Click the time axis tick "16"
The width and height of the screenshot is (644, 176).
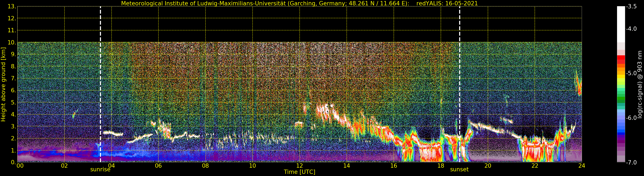tap(393, 166)
